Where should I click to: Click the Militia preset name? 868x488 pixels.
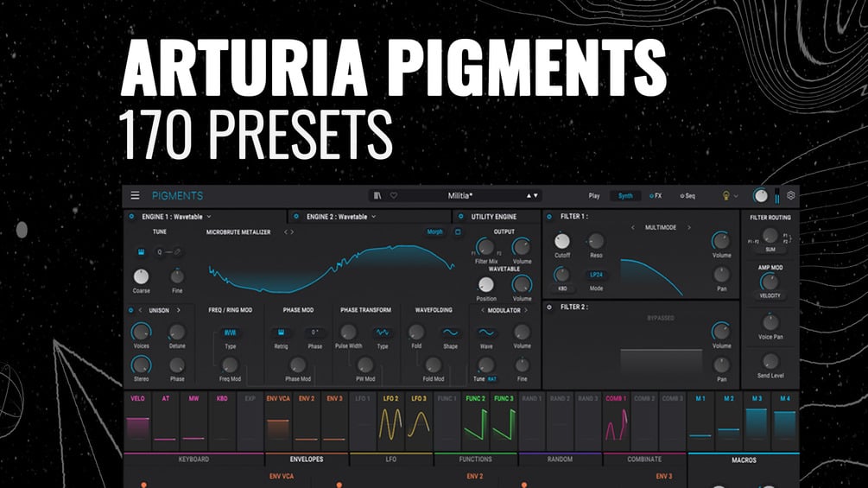pyautogui.click(x=459, y=195)
